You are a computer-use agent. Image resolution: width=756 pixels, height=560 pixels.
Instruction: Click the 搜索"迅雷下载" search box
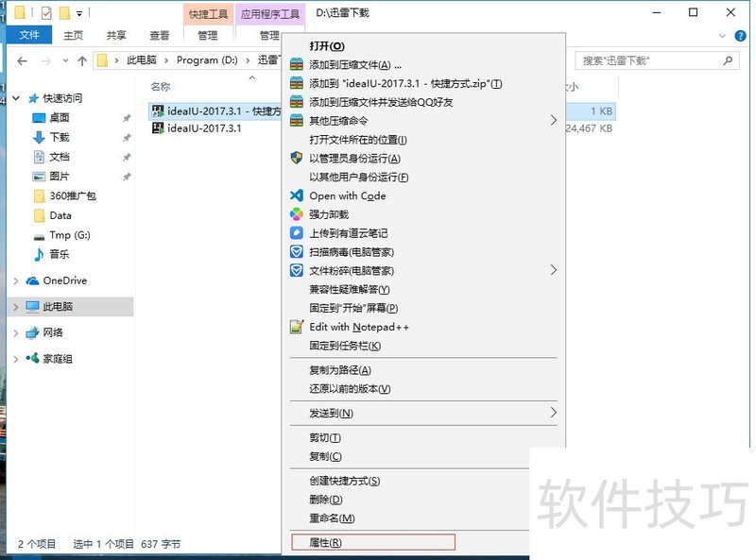click(657, 60)
